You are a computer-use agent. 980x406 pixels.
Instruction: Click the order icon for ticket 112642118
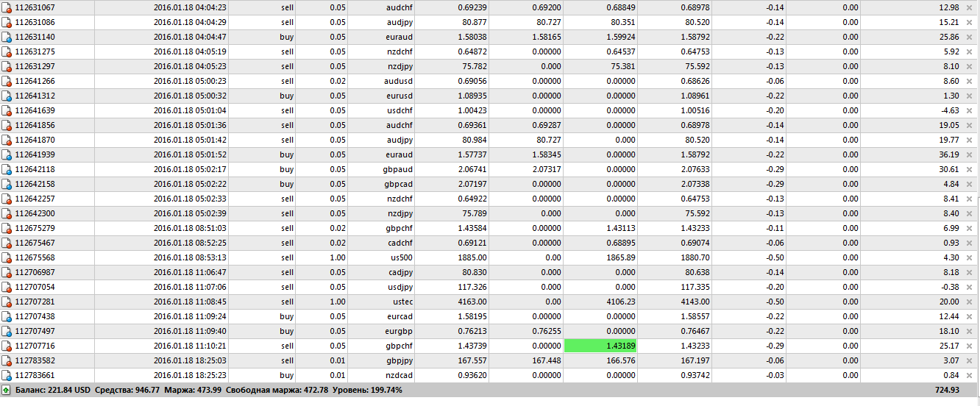pyautogui.click(x=7, y=169)
